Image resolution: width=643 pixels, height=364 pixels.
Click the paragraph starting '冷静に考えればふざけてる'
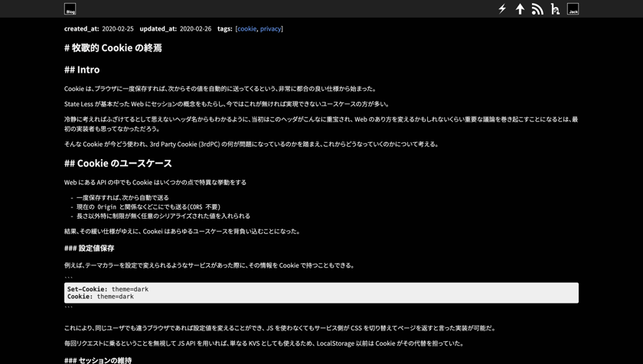click(321, 124)
